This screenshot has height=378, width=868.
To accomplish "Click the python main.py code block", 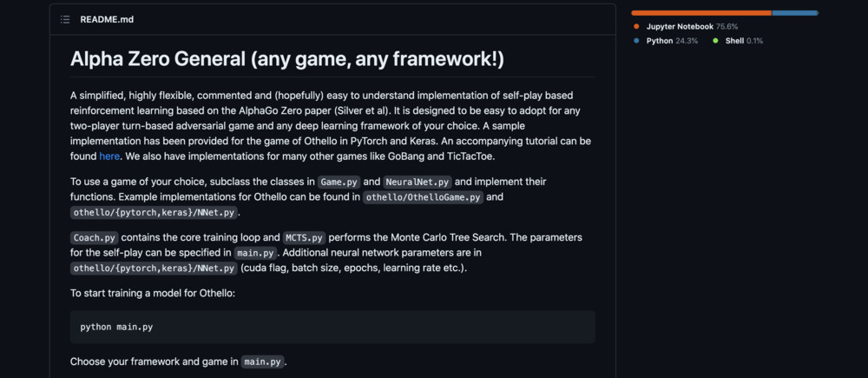I will click(332, 327).
